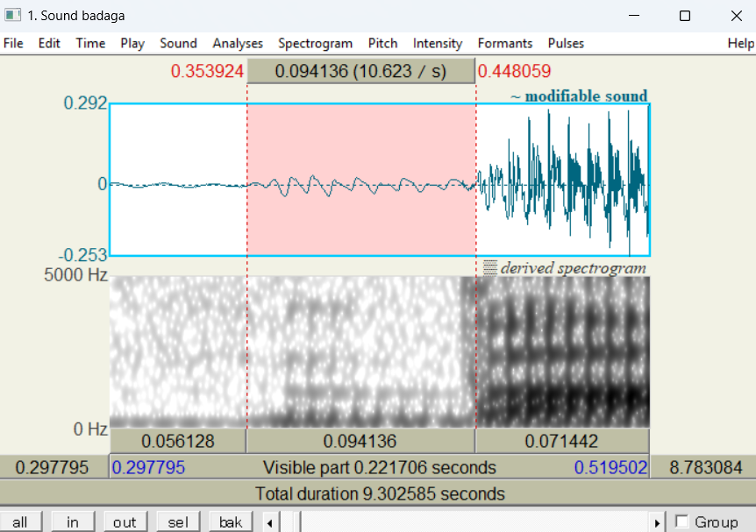Click the 'derived spectrogram' label
Screen dimensions: 756x532
(x=574, y=268)
